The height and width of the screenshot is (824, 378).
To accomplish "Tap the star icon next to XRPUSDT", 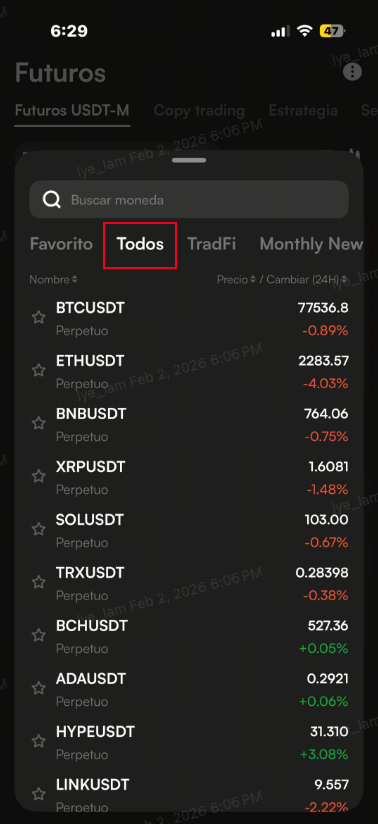I will (x=38, y=476).
